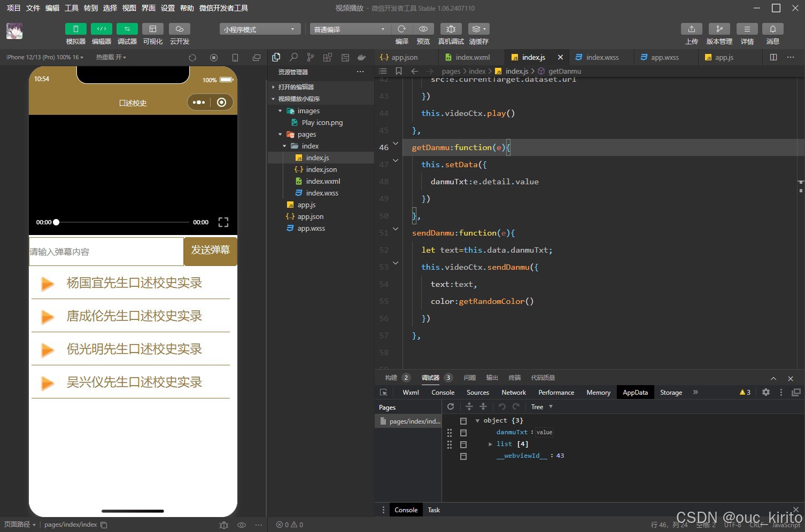Switch to the index.wxss editor tab
The image size is (805, 532).
[601, 57]
